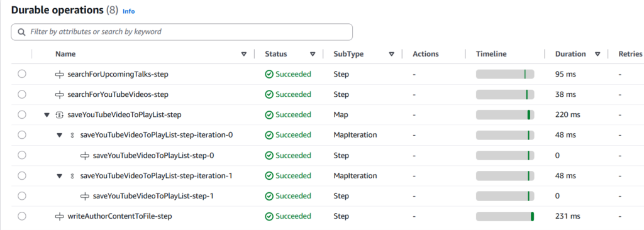The height and width of the screenshot is (230, 644).
Task: Click Succeeded check icon in saveYouTubeVideoToPlayList-step-iteration-1 row
Action: 269,176
